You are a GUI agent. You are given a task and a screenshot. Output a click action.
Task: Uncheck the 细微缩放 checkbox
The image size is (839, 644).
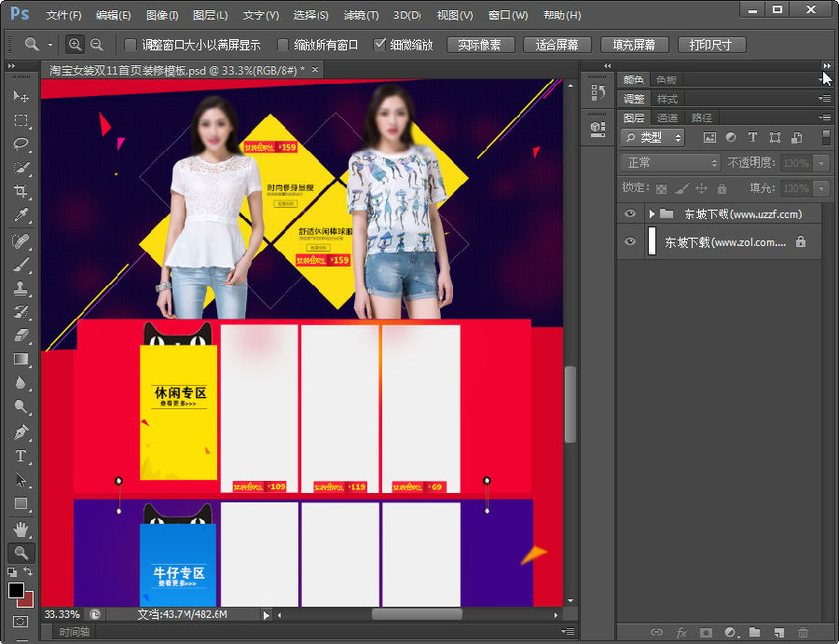pyautogui.click(x=379, y=45)
